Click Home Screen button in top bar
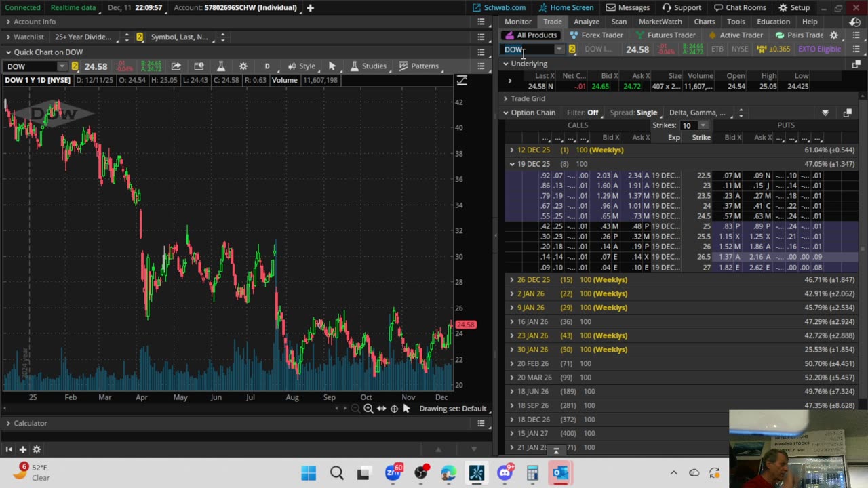The height and width of the screenshot is (488, 868). click(x=566, y=7)
